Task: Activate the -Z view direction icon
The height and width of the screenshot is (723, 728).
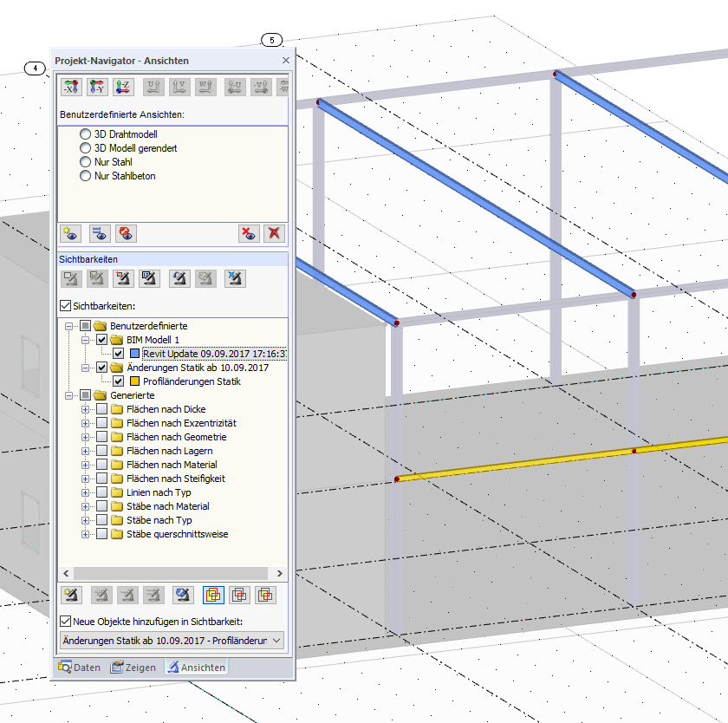Action: point(125,87)
